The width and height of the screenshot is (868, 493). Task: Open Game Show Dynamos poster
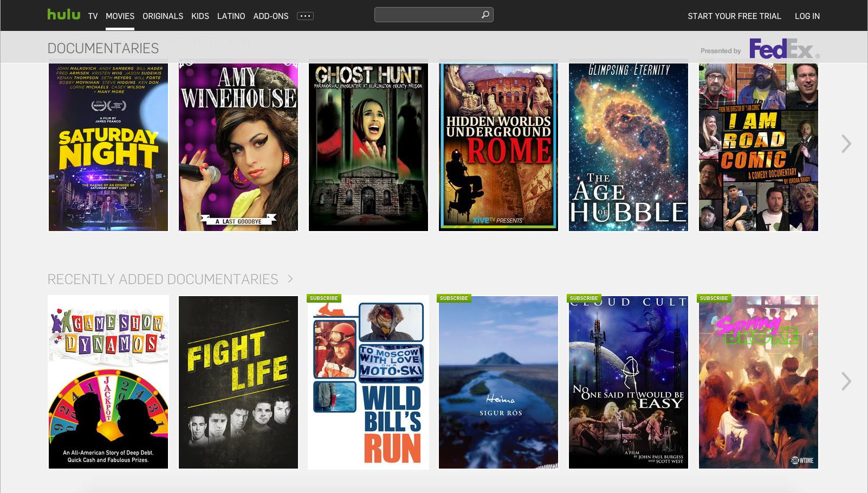108,382
